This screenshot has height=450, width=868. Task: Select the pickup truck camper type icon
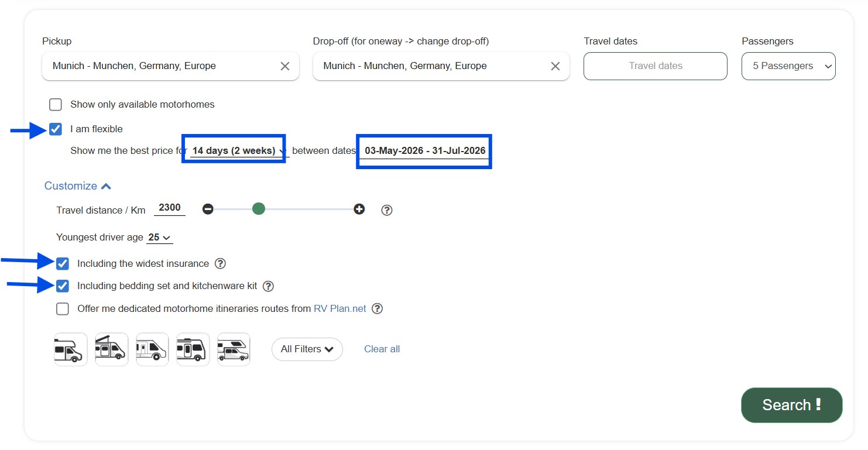coord(234,349)
